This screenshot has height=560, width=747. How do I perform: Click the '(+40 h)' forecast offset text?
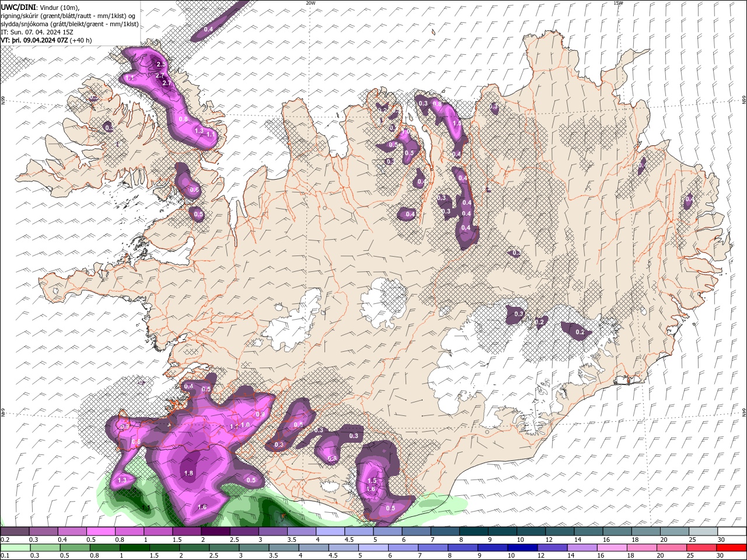pyautogui.click(x=81, y=40)
